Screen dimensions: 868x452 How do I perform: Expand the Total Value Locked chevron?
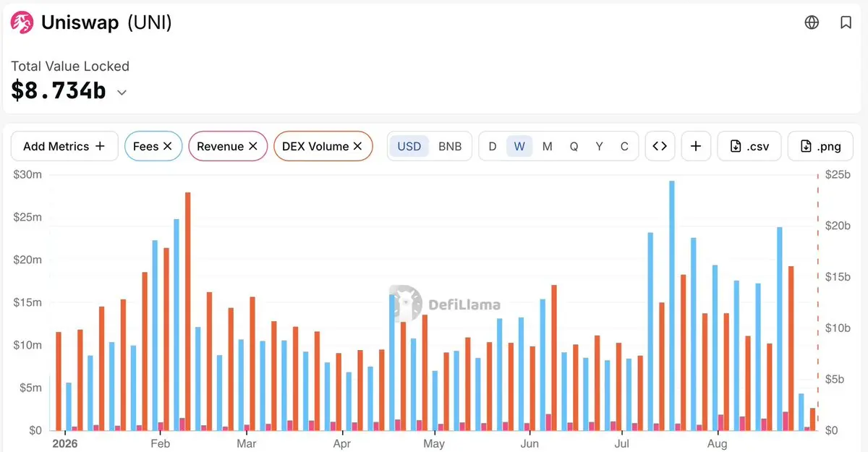point(122,93)
